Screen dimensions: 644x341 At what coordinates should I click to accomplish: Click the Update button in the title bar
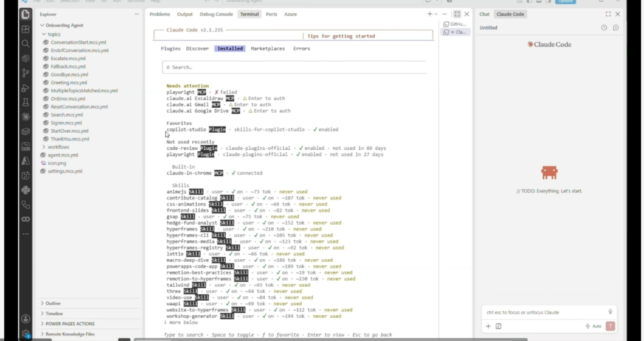point(565,2)
